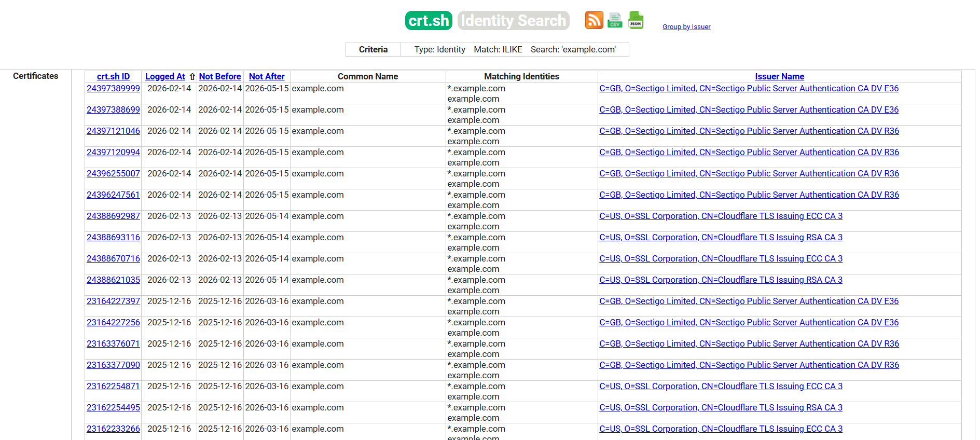The image size is (980, 440).
Task: Sort by crt.sh ID column header
Action: pos(113,76)
